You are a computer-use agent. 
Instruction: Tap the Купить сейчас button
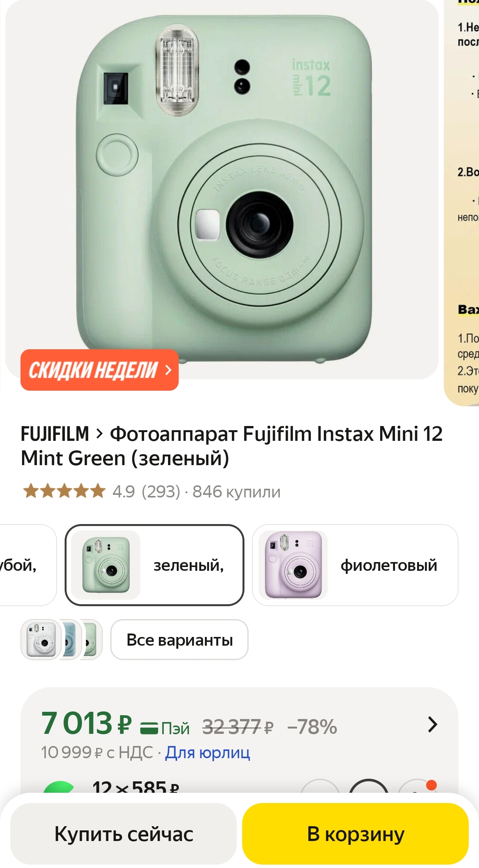coord(124,834)
